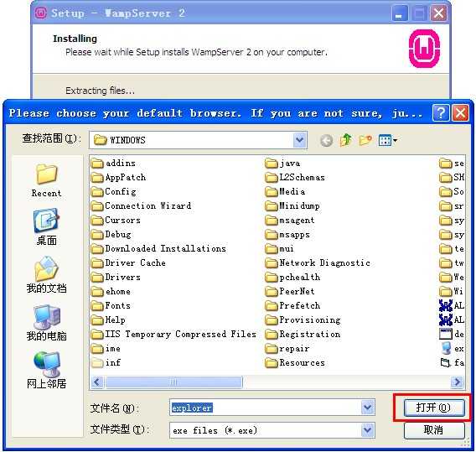476x452 pixels.
Task: Select the mui folder
Action: coord(279,249)
